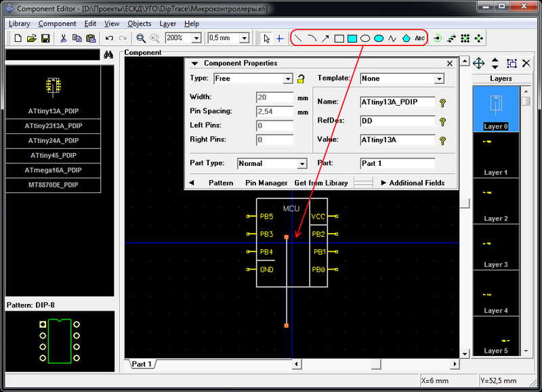
Task: Copy selection using the Copy icon
Action: tap(77, 38)
